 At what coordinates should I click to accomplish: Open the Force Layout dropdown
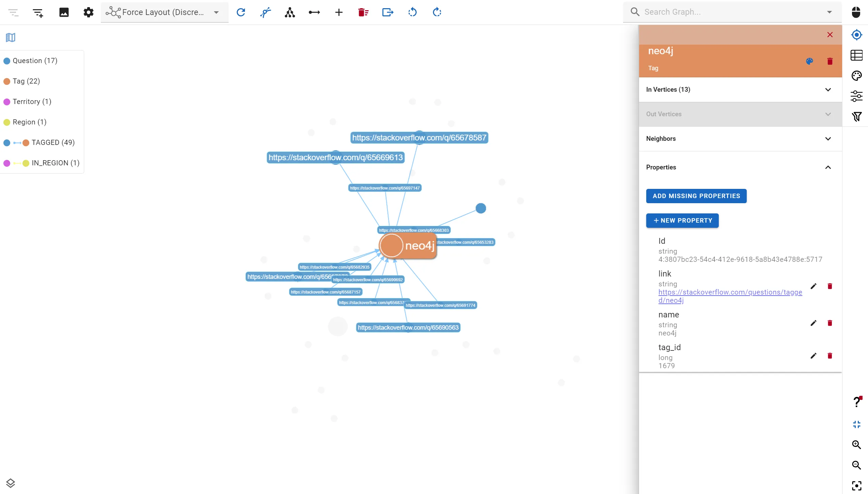(x=165, y=12)
